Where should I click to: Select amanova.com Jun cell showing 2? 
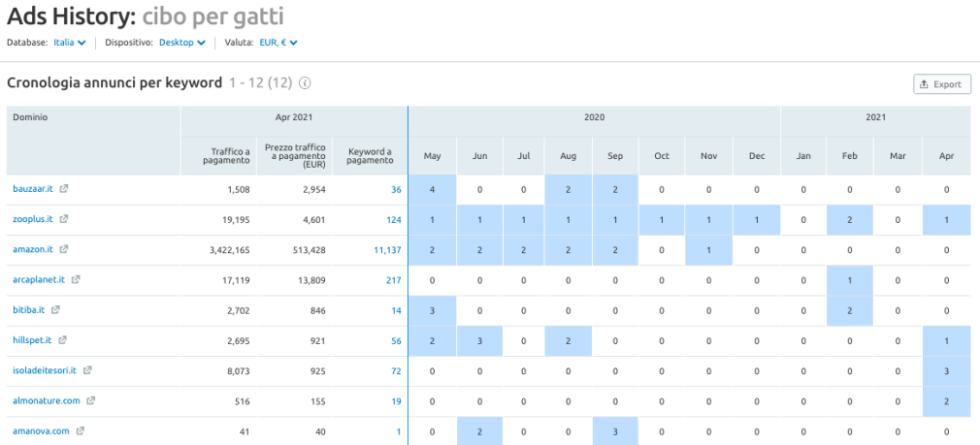[479, 431]
